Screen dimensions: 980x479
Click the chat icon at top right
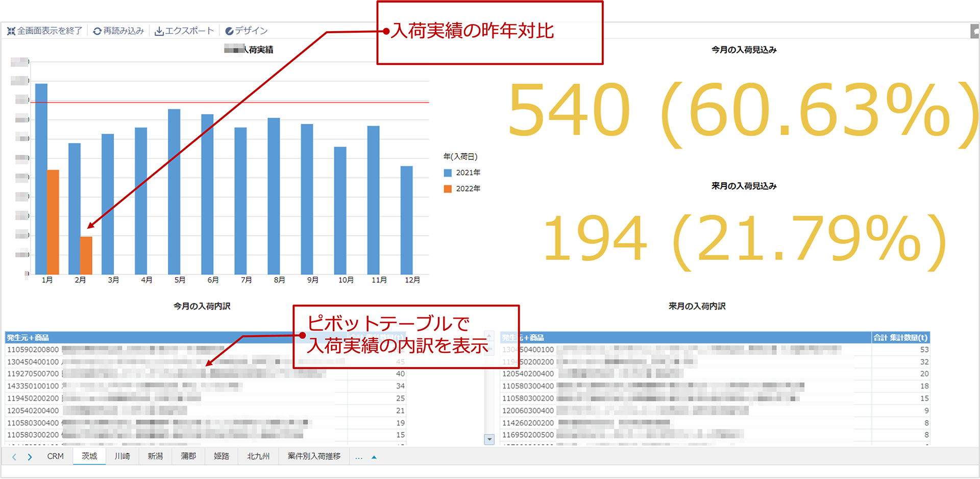coord(975,31)
